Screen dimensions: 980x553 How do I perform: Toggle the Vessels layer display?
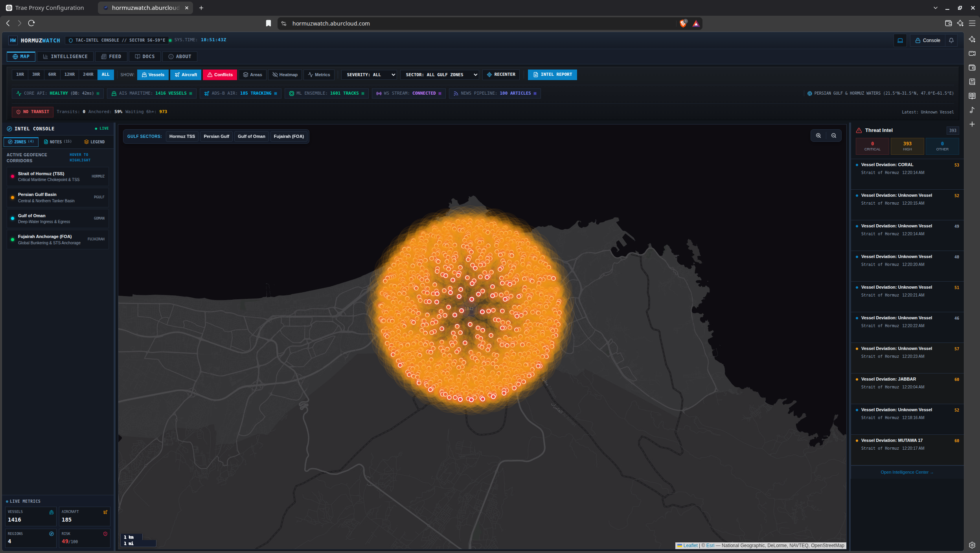click(153, 75)
